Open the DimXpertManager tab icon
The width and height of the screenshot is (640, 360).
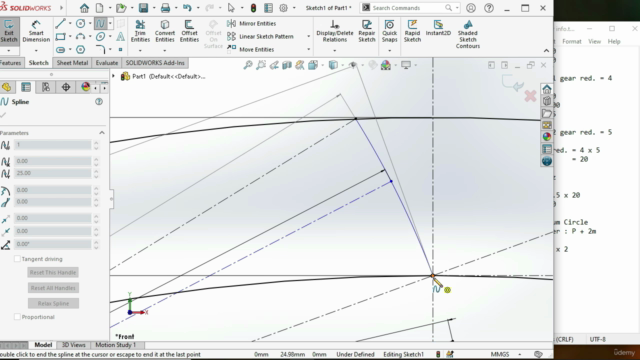(66, 87)
